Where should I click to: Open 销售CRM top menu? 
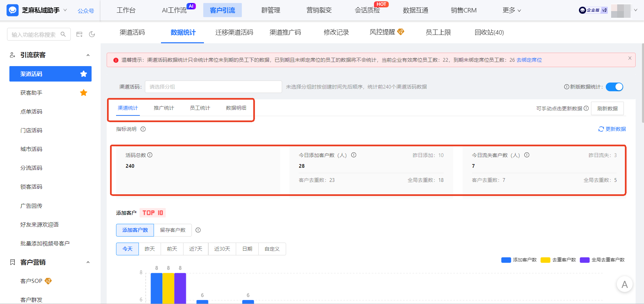pyautogui.click(x=464, y=10)
